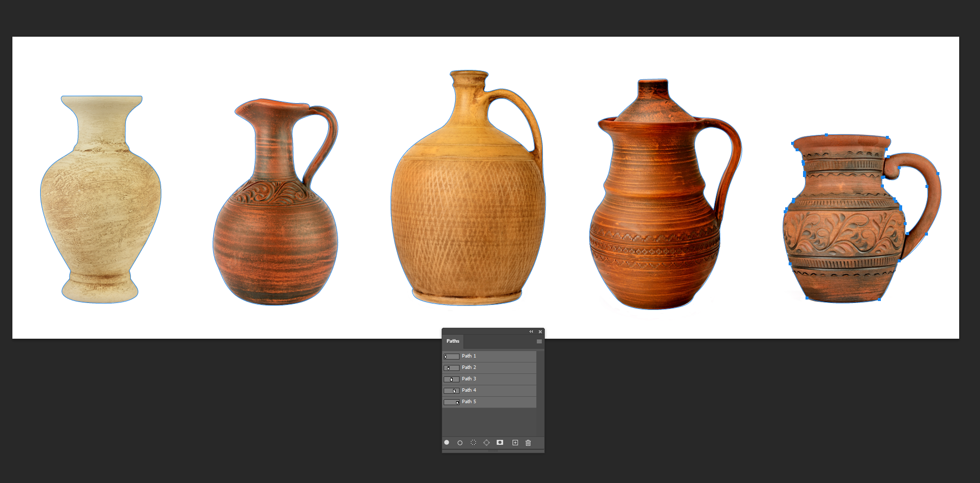Image resolution: width=980 pixels, height=483 pixels.
Task: Select Path 5 by its name
Action: (469, 402)
